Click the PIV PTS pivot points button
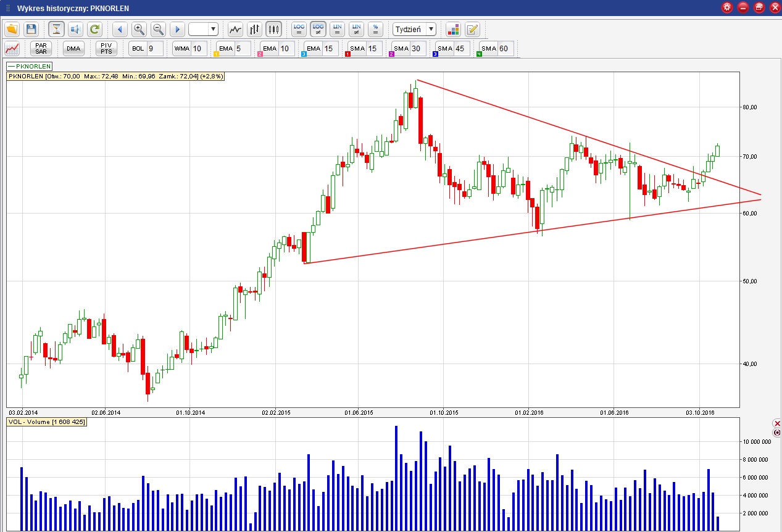Viewport: 782px width, 532px height. tap(106, 48)
